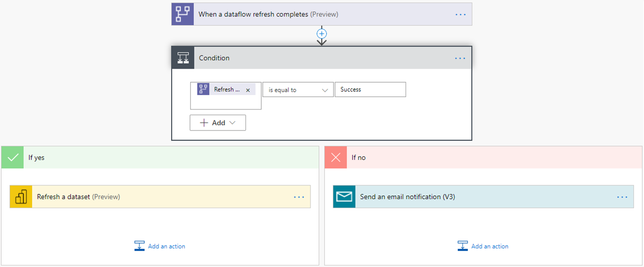This screenshot has height=267, width=644.
Task: Click the Success value input field
Action: (370, 90)
